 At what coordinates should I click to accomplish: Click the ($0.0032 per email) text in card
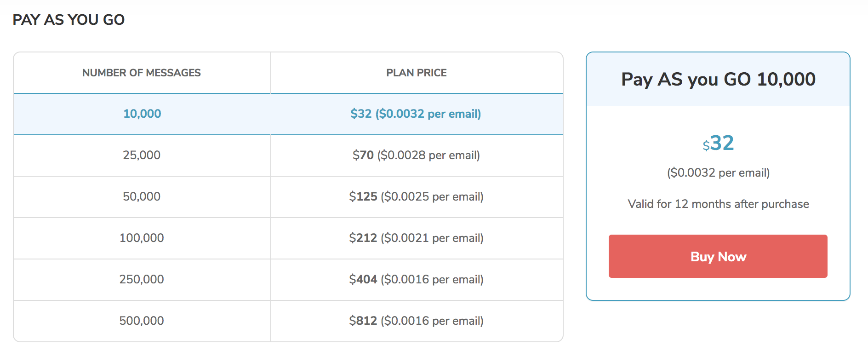point(718,173)
